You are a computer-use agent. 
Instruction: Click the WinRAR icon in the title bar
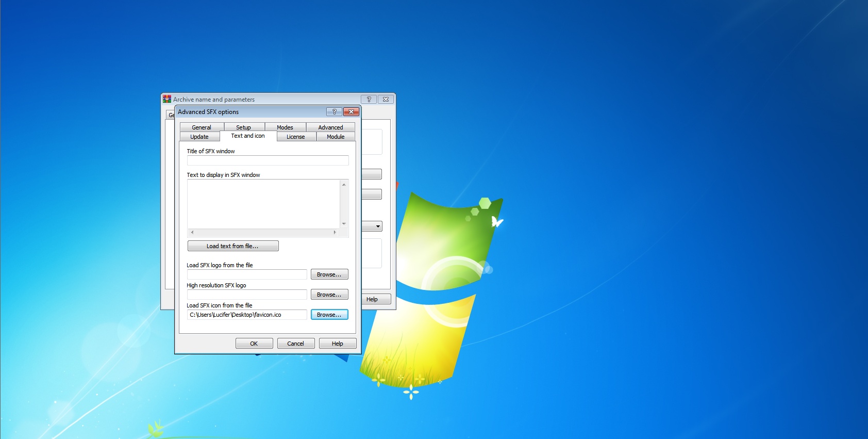coord(166,99)
